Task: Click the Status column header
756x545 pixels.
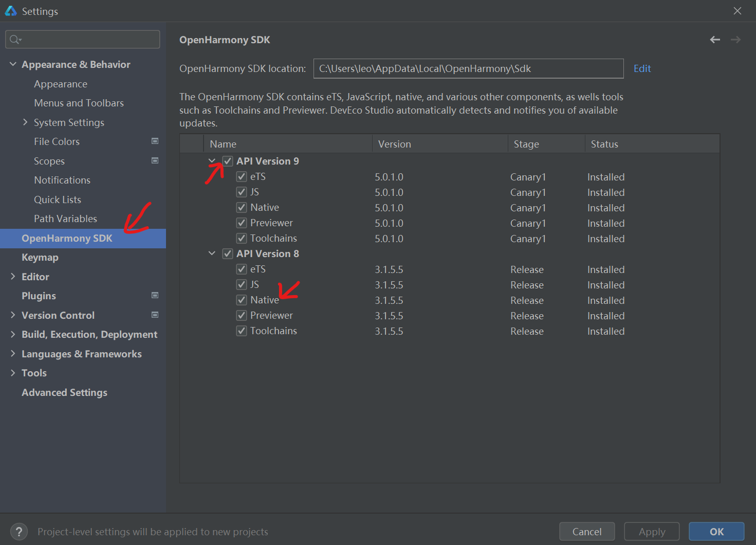Action: click(x=652, y=144)
